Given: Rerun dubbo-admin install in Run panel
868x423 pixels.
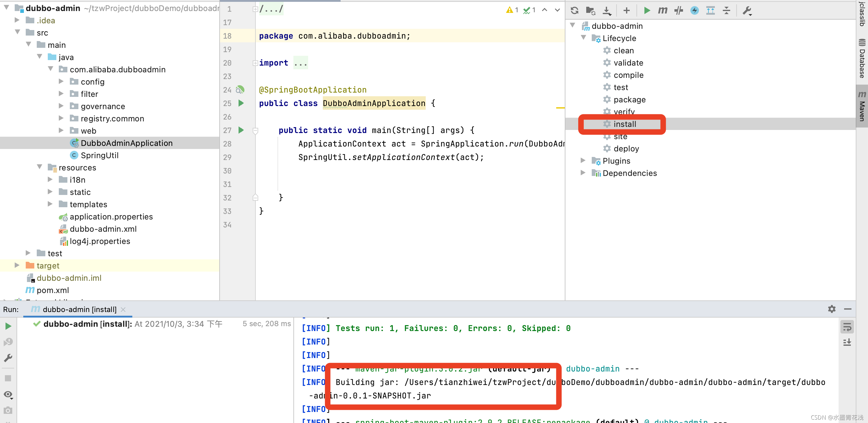Looking at the screenshot, I should point(9,326).
